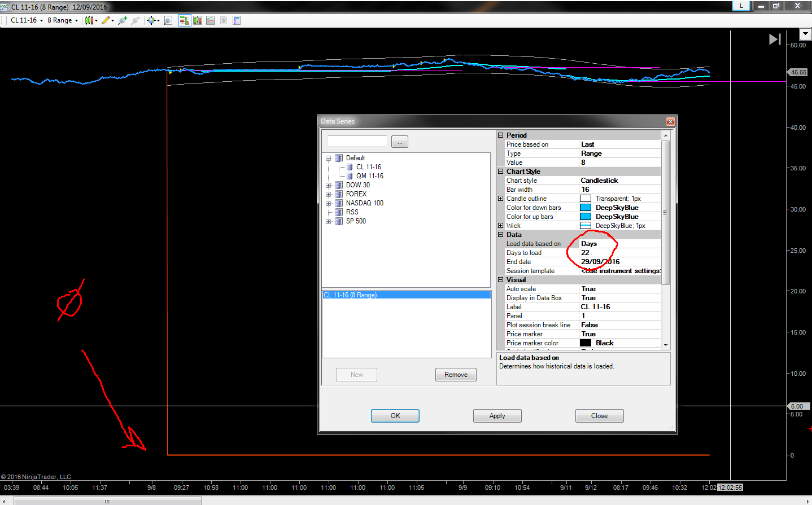Expand the NASDAQ 100 tree node
The image size is (812, 505).
pyautogui.click(x=329, y=203)
